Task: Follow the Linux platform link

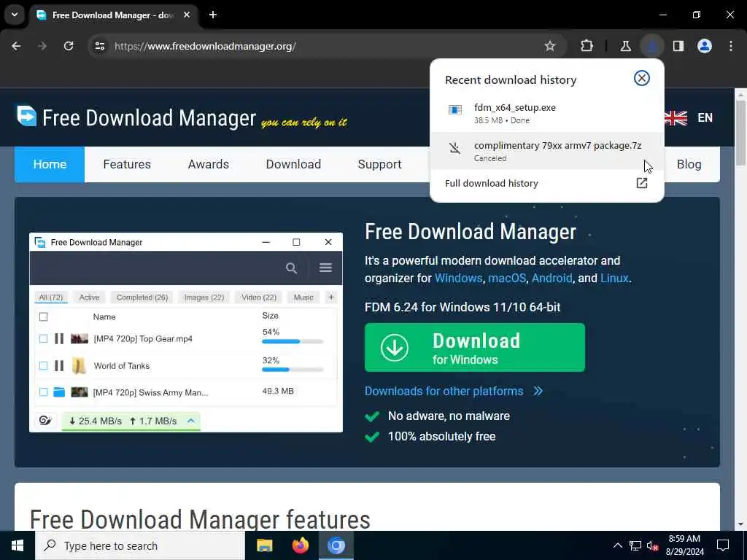Action: pos(614,278)
